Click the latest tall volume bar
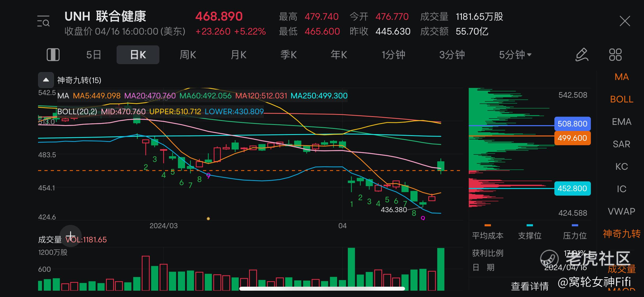Image resolution: width=644 pixels, height=297 pixels. point(441,269)
